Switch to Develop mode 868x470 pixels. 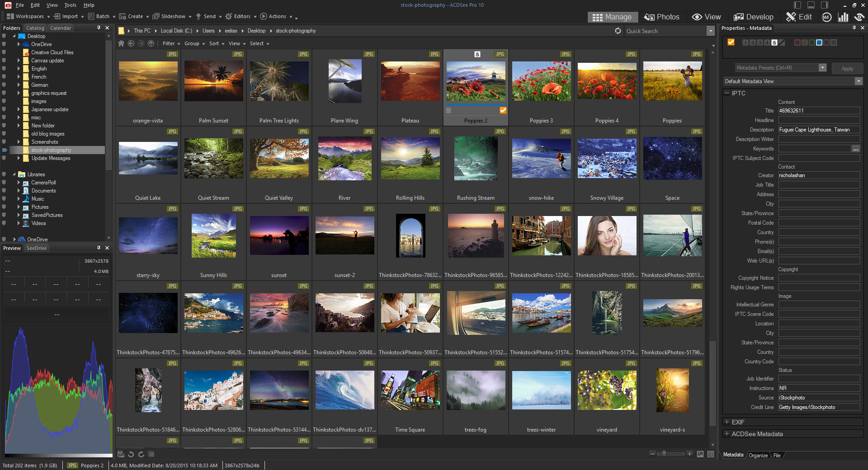(754, 17)
